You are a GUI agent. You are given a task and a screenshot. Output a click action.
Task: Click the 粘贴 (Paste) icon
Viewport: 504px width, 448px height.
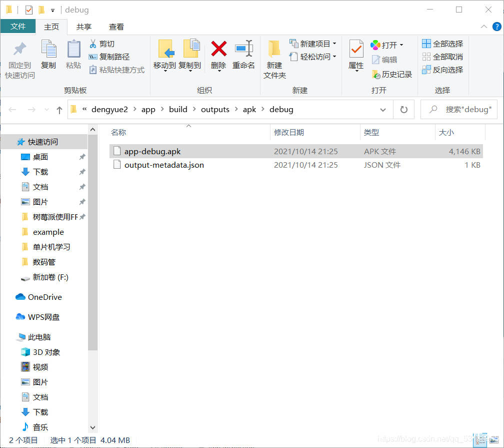coord(74,55)
